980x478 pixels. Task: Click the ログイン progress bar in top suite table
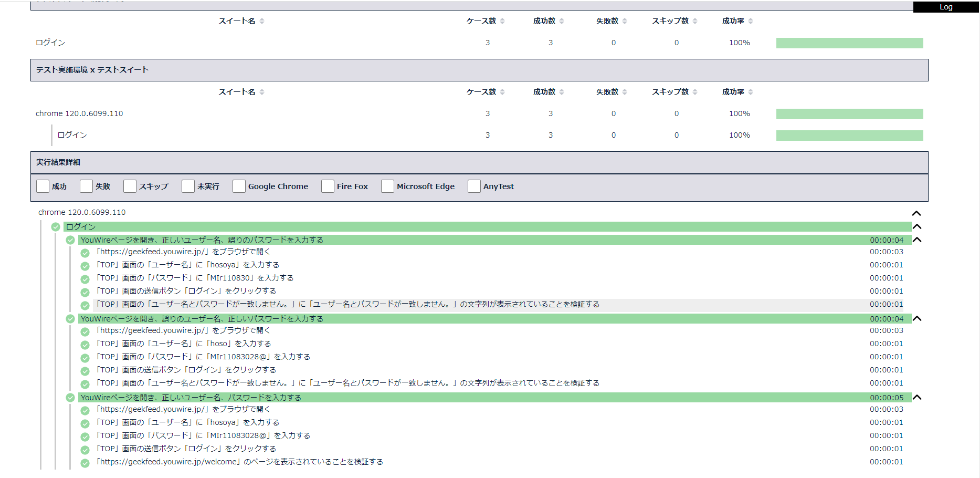point(849,43)
